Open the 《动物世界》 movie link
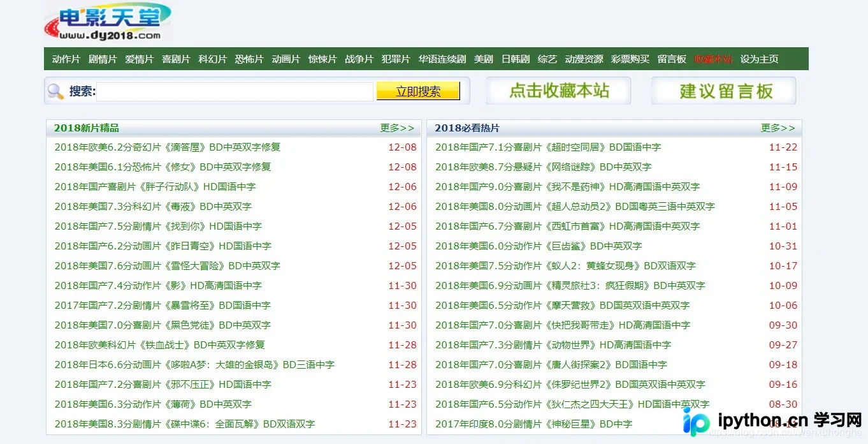Screen dimensions: 868x444 553,345
